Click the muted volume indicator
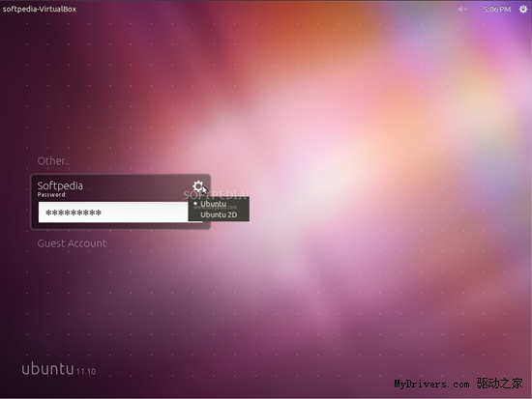The height and width of the screenshot is (399, 532). pos(462,9)
